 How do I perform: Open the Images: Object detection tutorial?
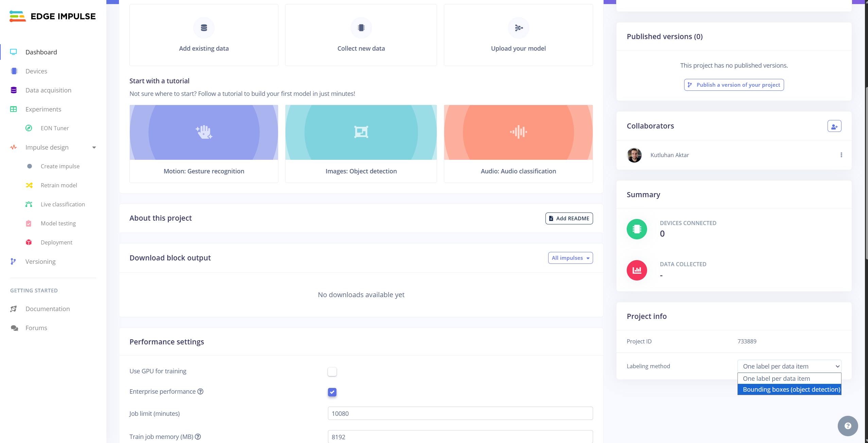click(x=361, y=143)
